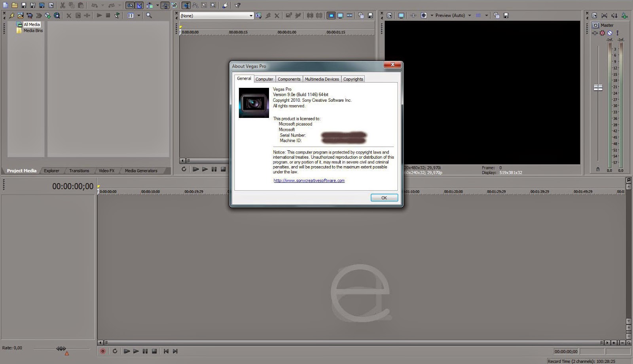Viewport: 633px width, 364px height.
Task: Toggle Lock Envelopes to Events
Action: (x=165, y=5)
